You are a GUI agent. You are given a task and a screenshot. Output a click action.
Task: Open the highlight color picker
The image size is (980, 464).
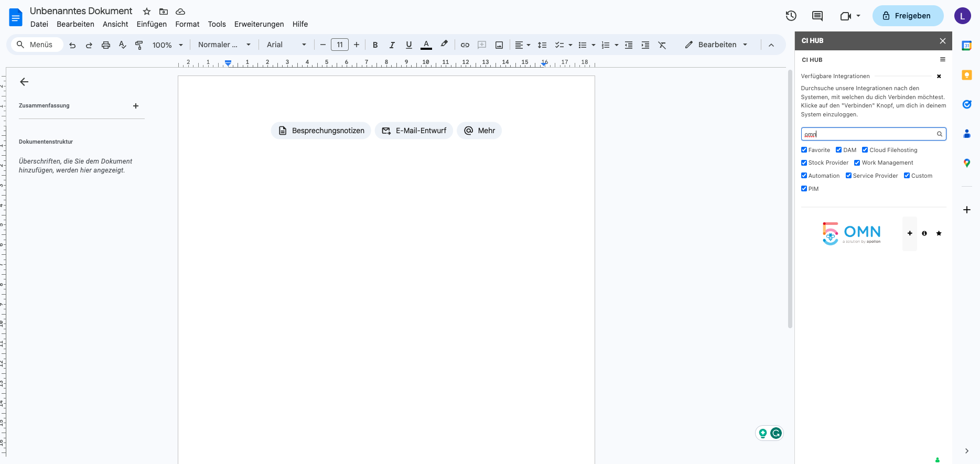pyautogui.click(x=444, y=45)
